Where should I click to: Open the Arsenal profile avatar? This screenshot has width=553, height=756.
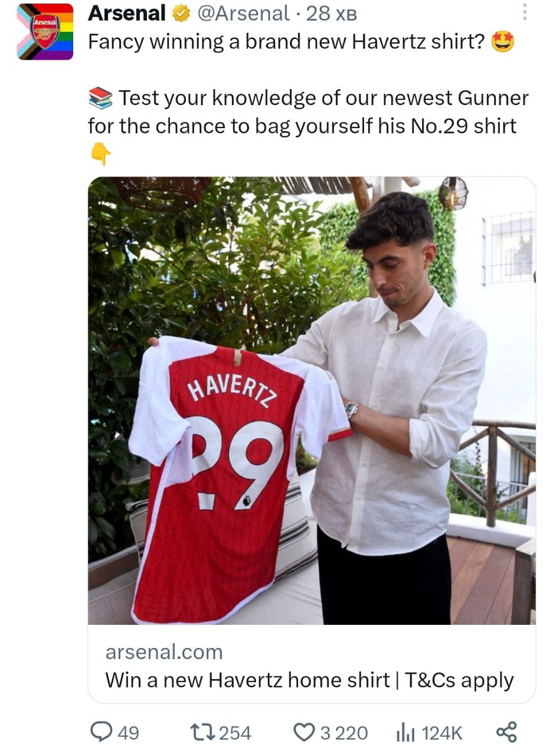coord(45,32)
